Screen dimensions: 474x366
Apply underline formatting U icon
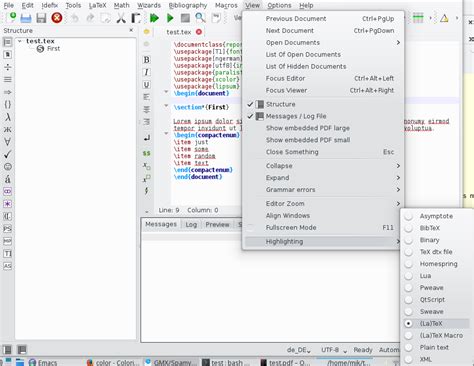tap(146, 85)
